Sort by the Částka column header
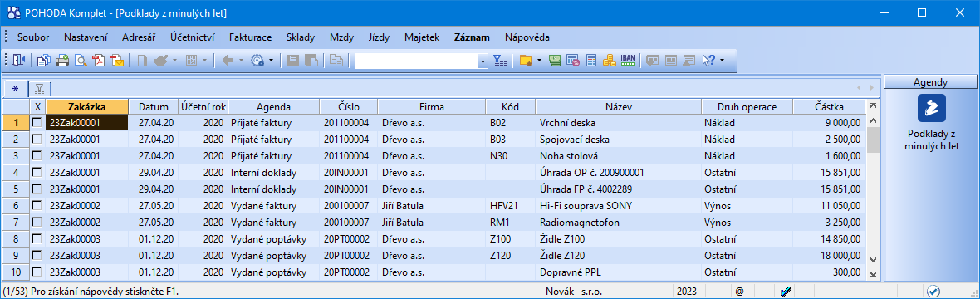This screenshot has height=299, width=980. (829, 106)
